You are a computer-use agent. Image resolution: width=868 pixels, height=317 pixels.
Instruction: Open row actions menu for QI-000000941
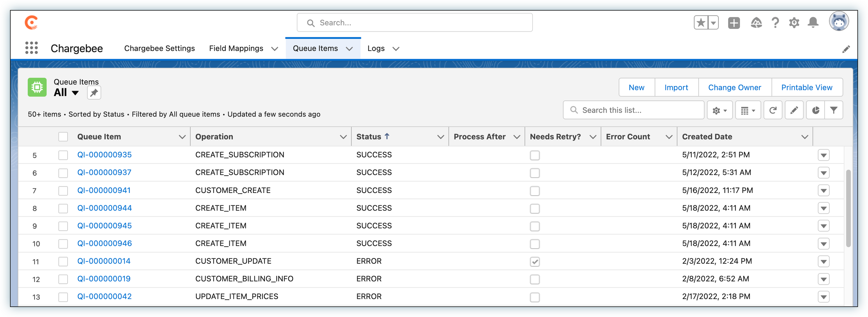823,191
